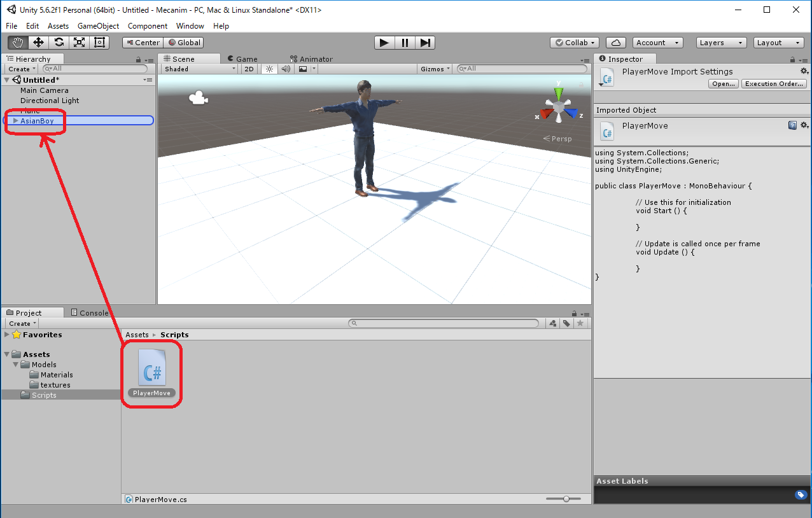Click the Step frame button
Viewport: 812px width, 518px height.
tap(426, 43)
